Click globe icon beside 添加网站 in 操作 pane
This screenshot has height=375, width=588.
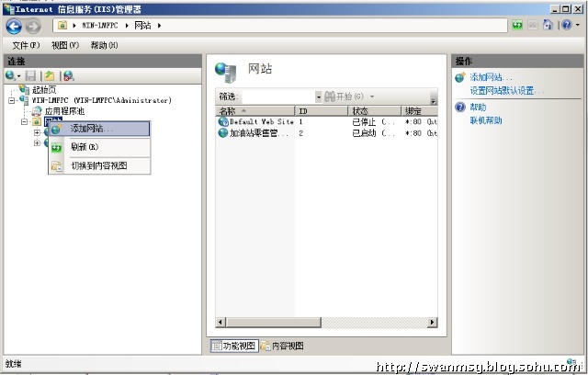point(460,77)
